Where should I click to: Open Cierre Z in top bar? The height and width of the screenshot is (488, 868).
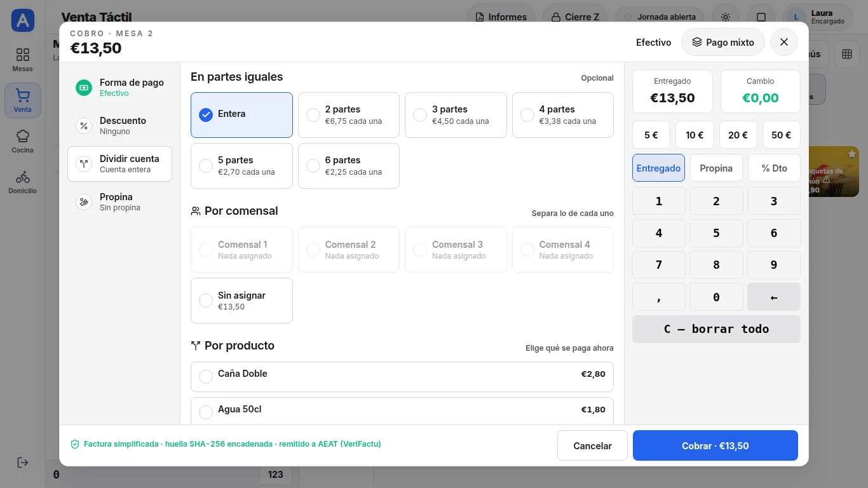click(x=576, y=17)
